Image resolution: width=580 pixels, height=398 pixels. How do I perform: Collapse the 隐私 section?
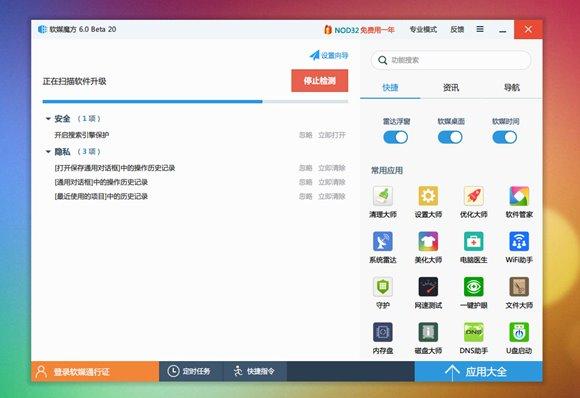pyautogui.click(x=48, y=152)
